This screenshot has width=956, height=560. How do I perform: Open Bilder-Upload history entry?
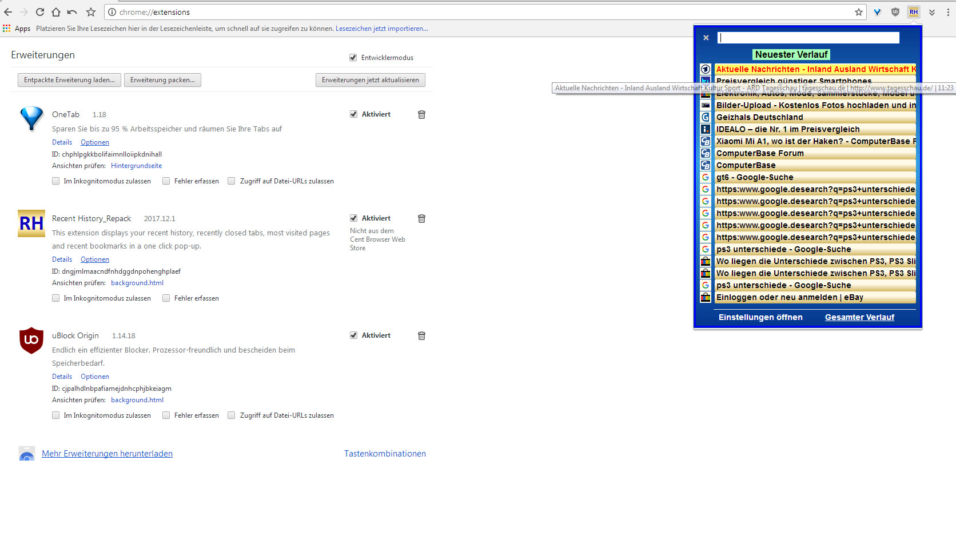click(815, 105)
